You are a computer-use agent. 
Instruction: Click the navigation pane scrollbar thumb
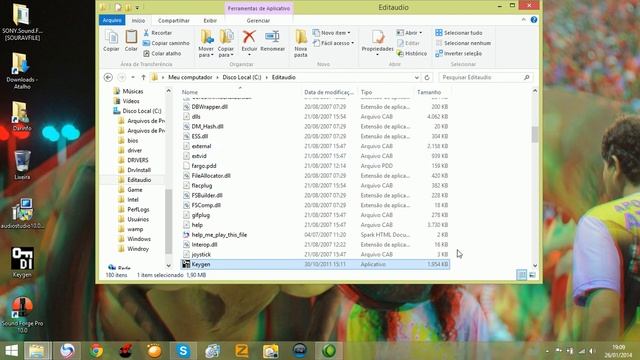pyautogui.click(x=168, y=221)
